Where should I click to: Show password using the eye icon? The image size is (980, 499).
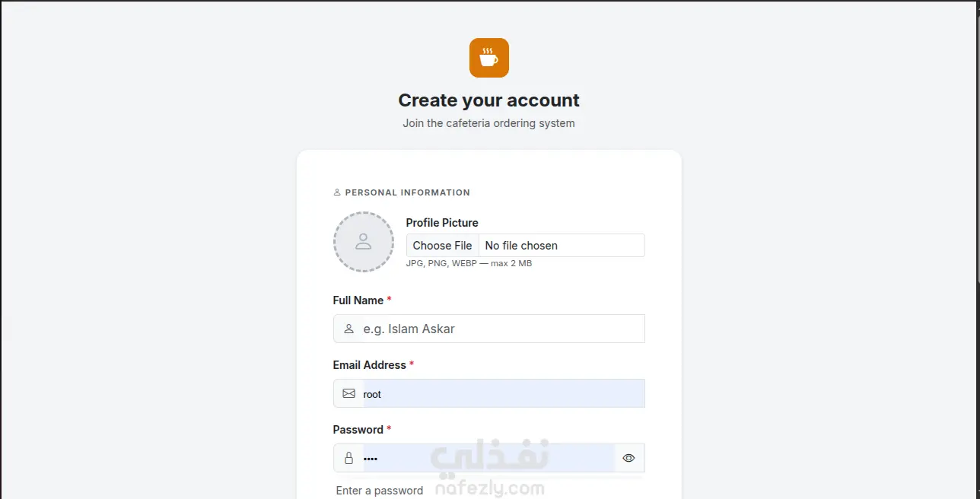(x=628, y=458)
